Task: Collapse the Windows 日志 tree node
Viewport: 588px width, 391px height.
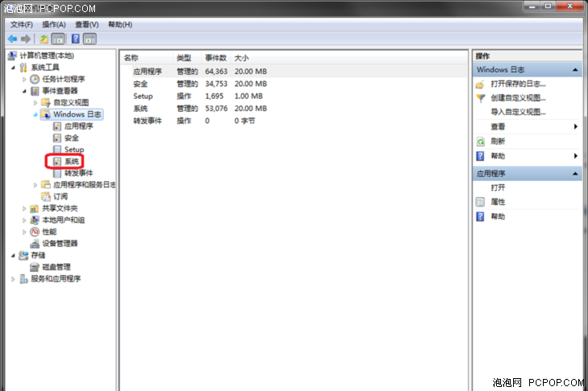Action: coord(35,114)
